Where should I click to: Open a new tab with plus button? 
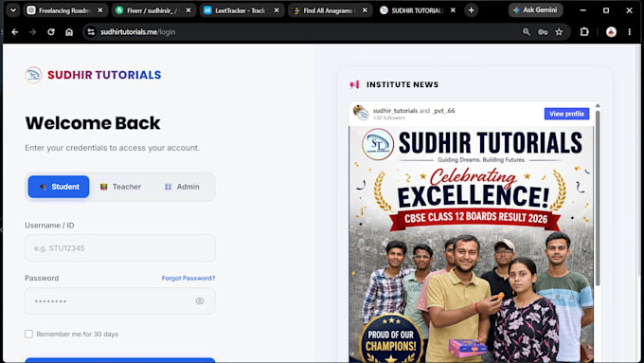tap(471, 10)
